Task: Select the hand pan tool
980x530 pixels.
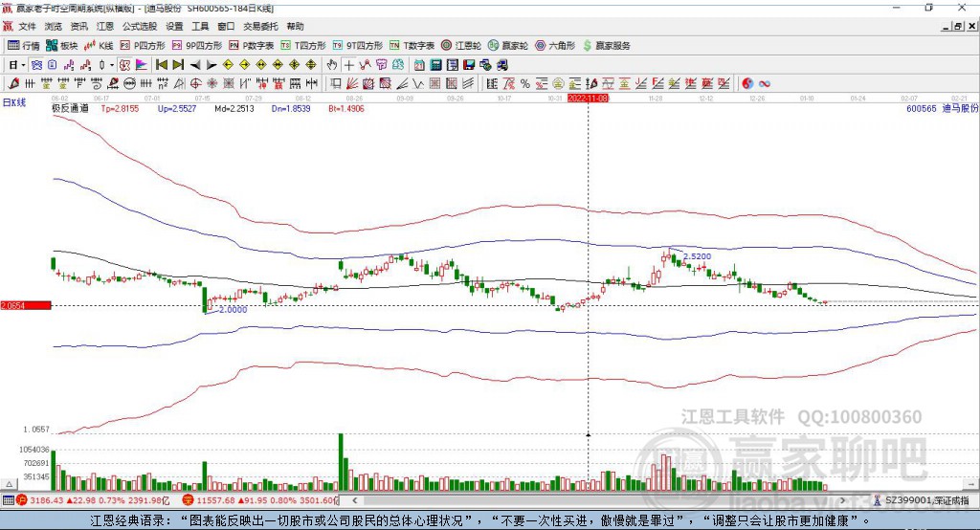Action: click(332, 65)
